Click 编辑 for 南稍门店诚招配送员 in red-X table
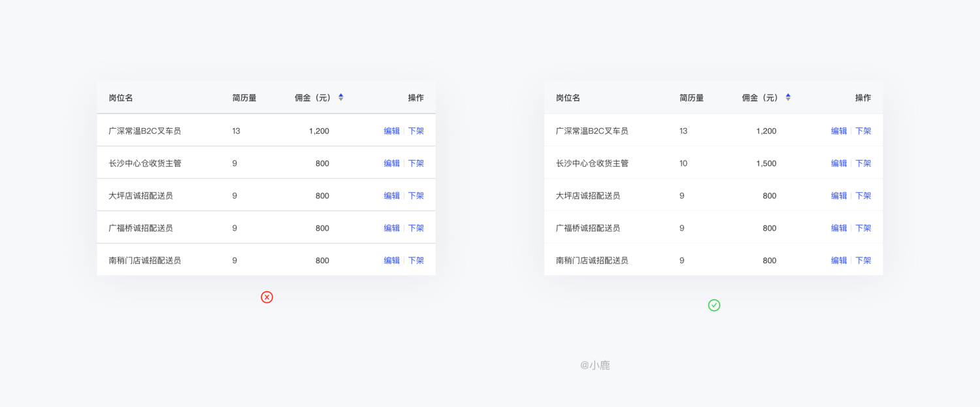This screenshot has height=407, width=980. tap(391, 260)
